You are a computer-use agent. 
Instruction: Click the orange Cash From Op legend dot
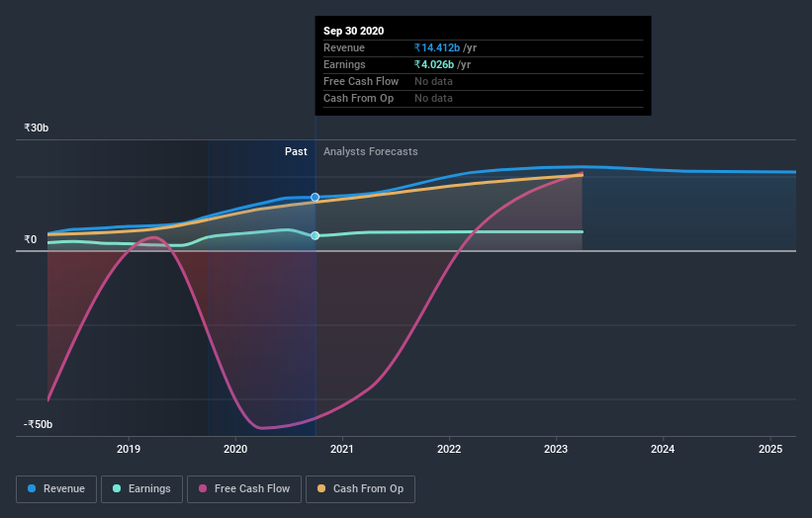[321, 488]
